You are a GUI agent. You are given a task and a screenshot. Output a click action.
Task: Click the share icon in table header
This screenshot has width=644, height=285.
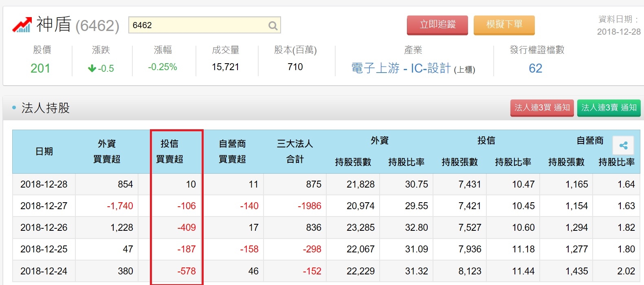pos(623,146)
